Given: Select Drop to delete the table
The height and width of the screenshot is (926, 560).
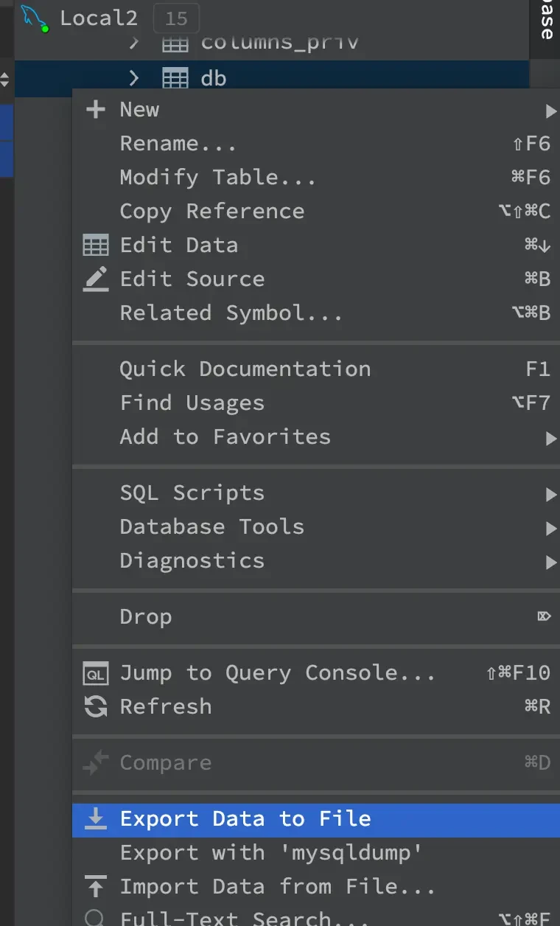Looking at the screenshot, I should (146, 617).
